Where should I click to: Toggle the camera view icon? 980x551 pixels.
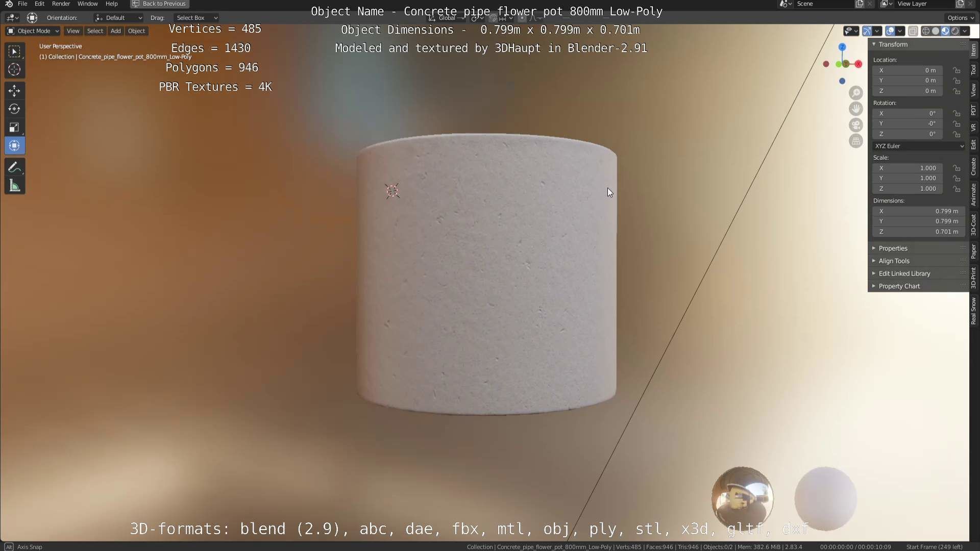point(856,125)
